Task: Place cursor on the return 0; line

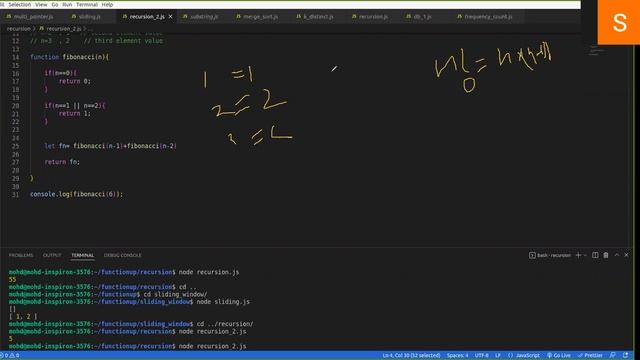Action: (74, 81)
